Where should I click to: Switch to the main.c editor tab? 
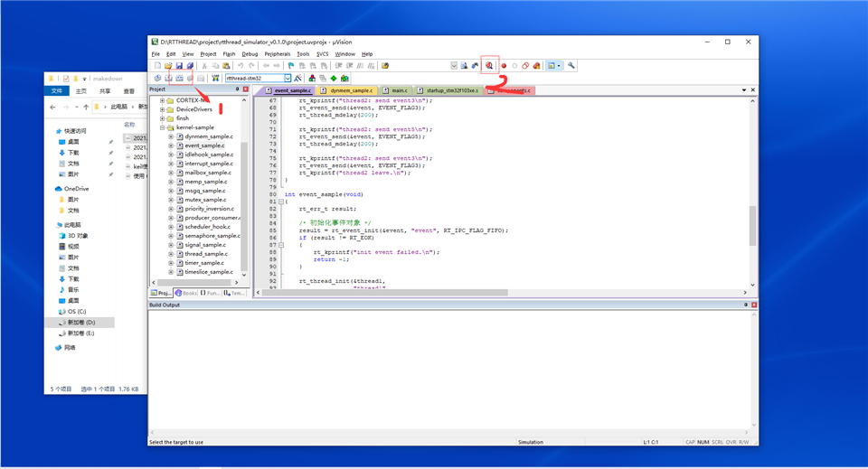click(395, 90)
